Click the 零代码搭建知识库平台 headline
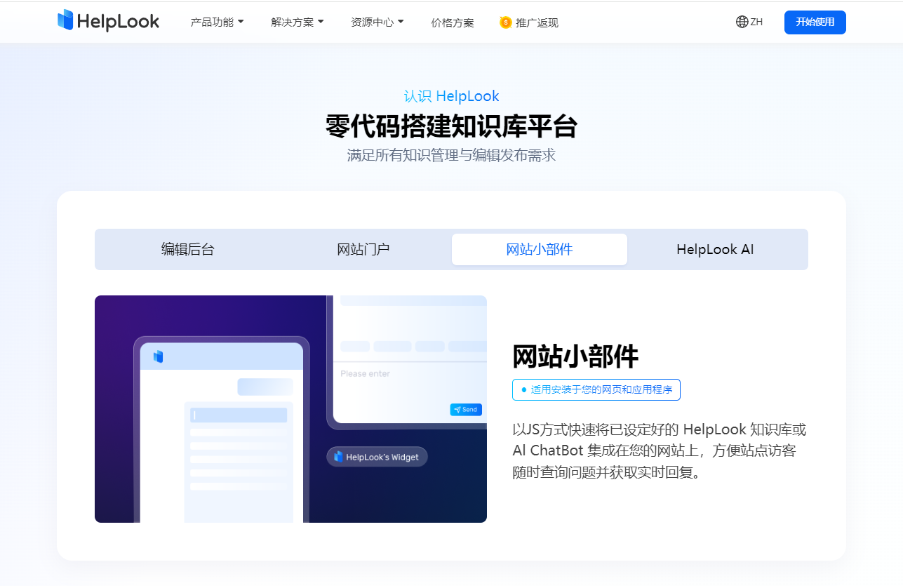This screenshot has height=588, width=903. 451,126
